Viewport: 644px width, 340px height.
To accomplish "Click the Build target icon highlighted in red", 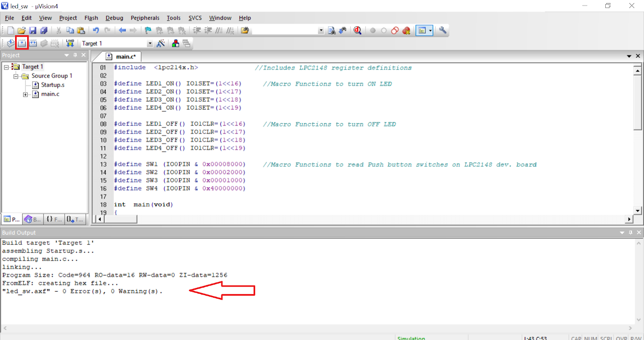I will tap(22, 43).
